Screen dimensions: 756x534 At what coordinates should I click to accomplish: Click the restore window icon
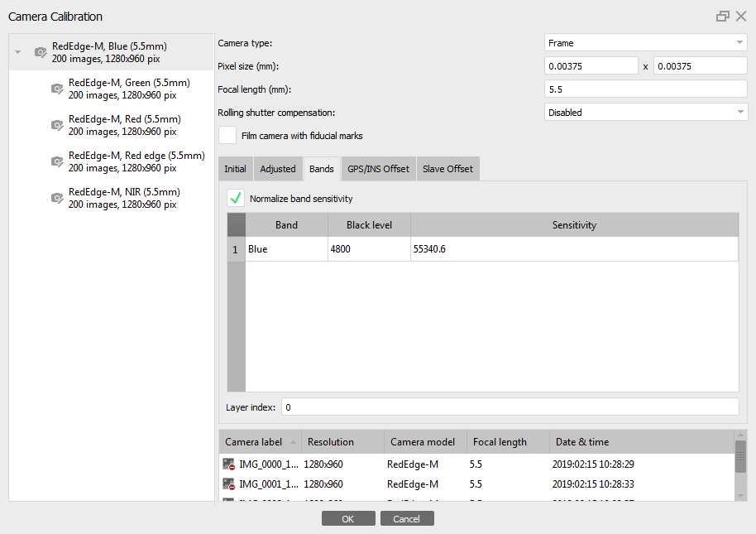722,17
